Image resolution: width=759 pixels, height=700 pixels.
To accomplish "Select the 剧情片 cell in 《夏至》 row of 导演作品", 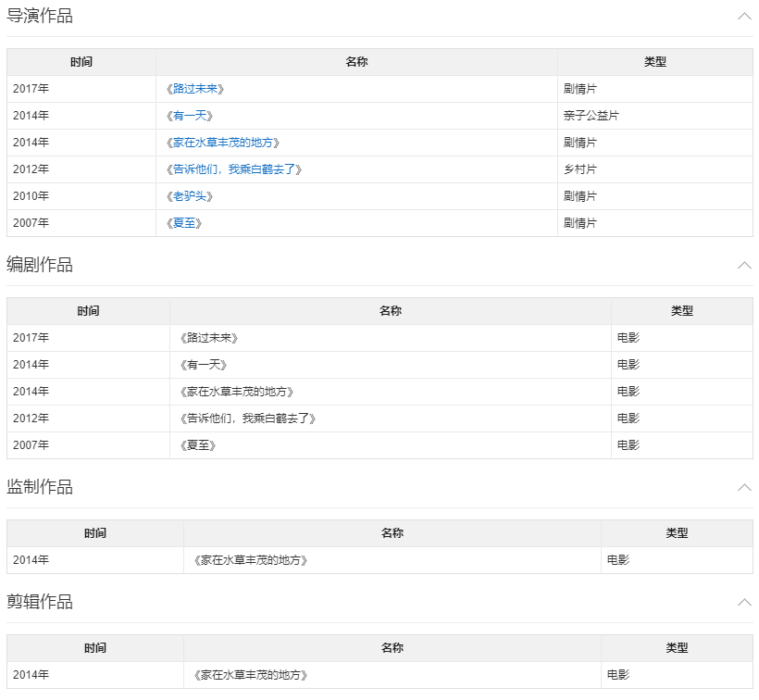I will click(x=655, y=223).
